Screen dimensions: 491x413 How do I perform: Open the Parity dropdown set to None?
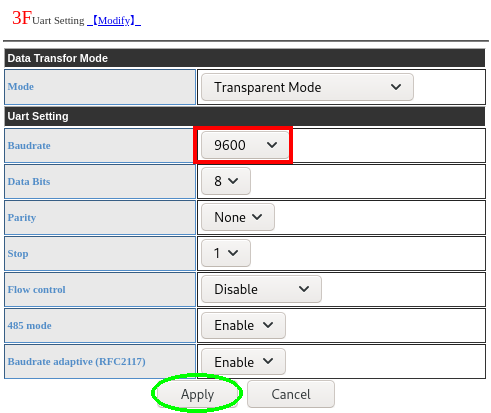tap(238, 217)
